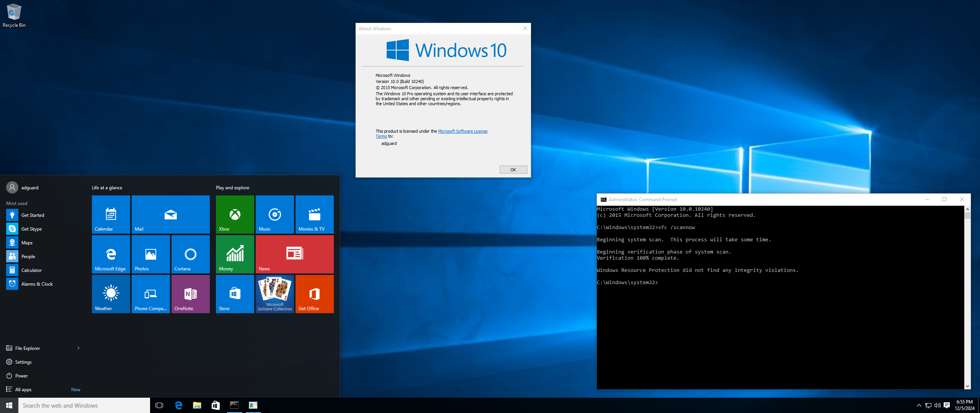Viewport: 980px width, 413px height.
Task: Switch to About Windows taskbar button
Action: click(253, 405)
